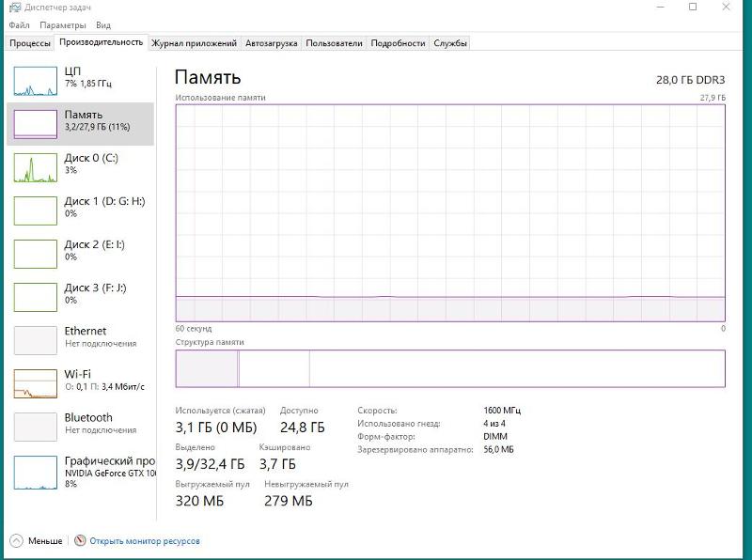Click the Форм-фактор value DIMM
Viewport: 752px width, 560px height.
[495, 436]
